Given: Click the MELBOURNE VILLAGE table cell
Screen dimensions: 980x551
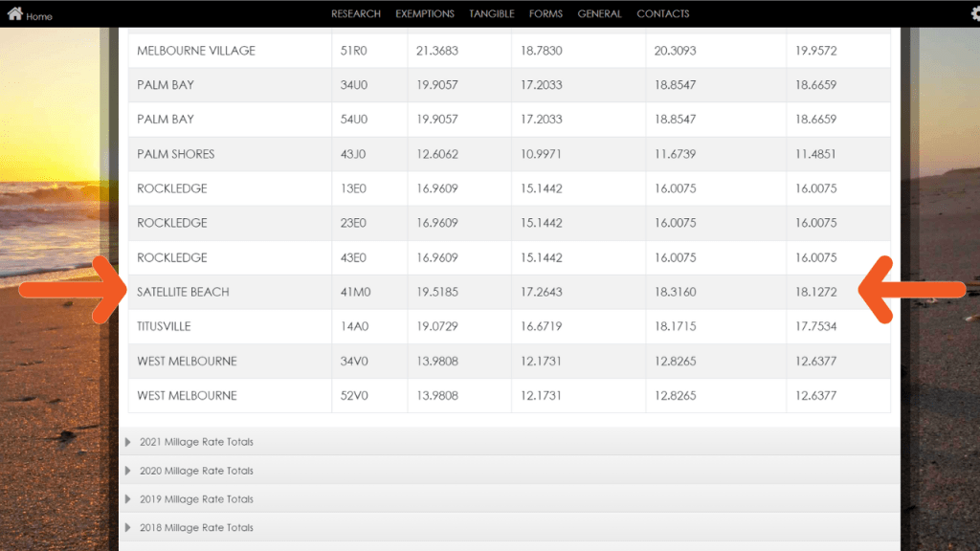Looking at the screenshot, I should coord(196,51).
